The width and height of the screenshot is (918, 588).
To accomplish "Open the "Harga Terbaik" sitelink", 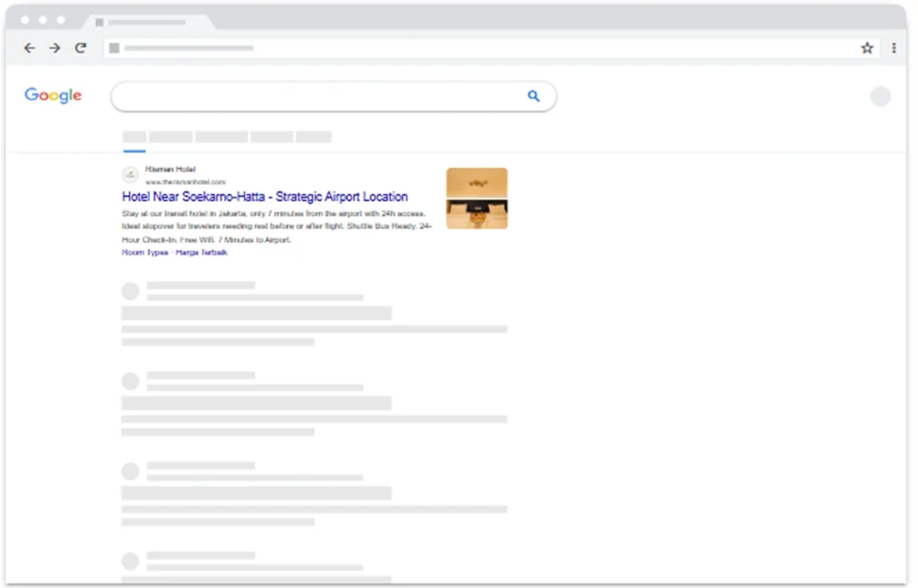I will pyautogui.click(x=202, y=253).
